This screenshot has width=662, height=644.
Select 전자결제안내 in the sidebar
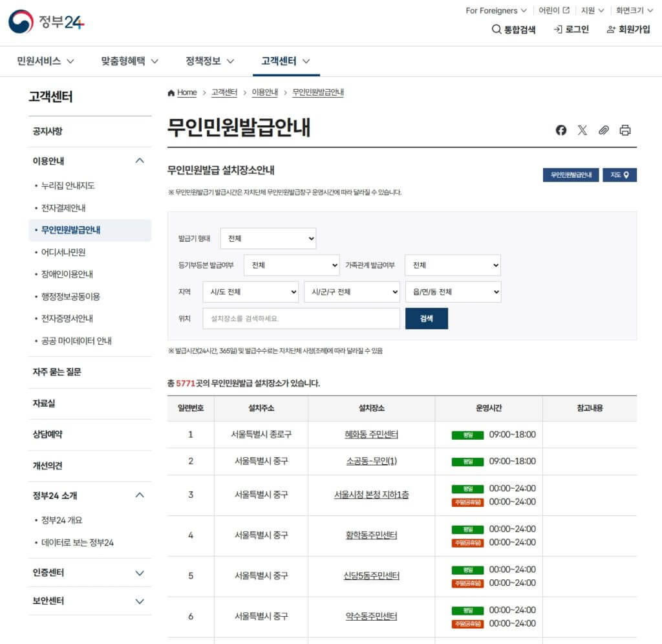coord(63,208)
